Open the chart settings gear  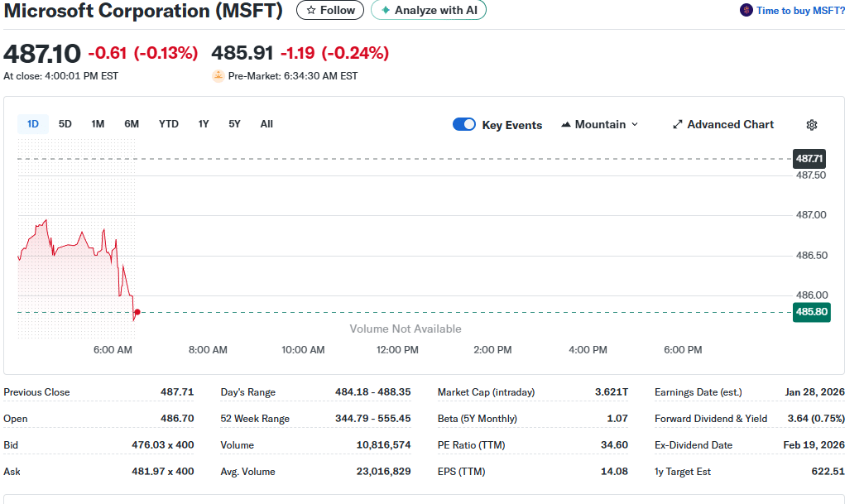(x=812, y=124)
